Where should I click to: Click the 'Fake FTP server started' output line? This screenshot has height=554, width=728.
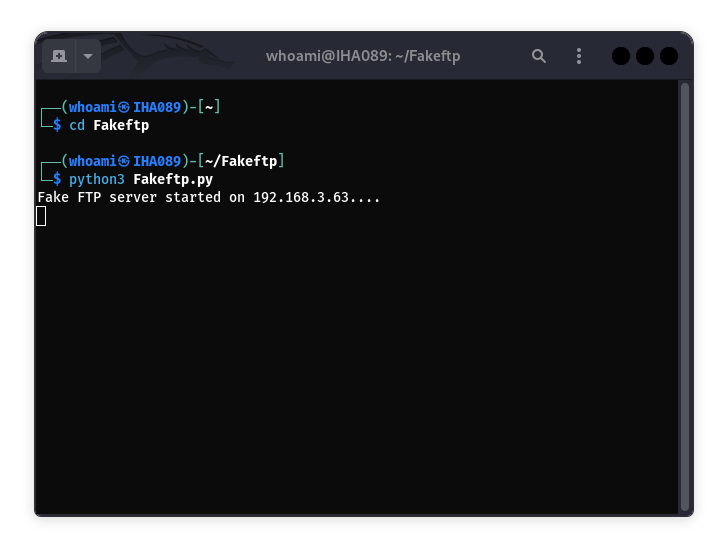pyautogui.click(x=209, y=197)
